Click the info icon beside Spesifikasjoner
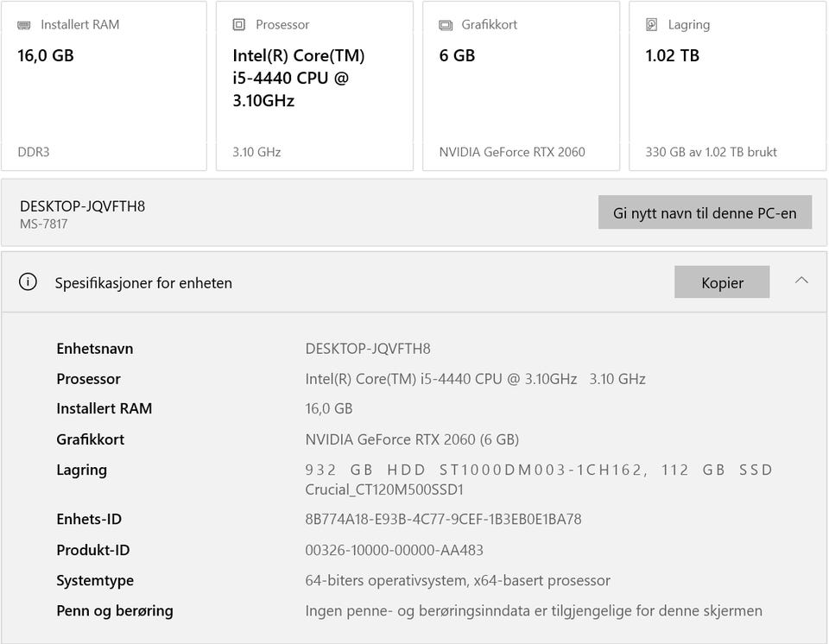The height and width of the screenshot is (644, 829). [x=28, y=282]
